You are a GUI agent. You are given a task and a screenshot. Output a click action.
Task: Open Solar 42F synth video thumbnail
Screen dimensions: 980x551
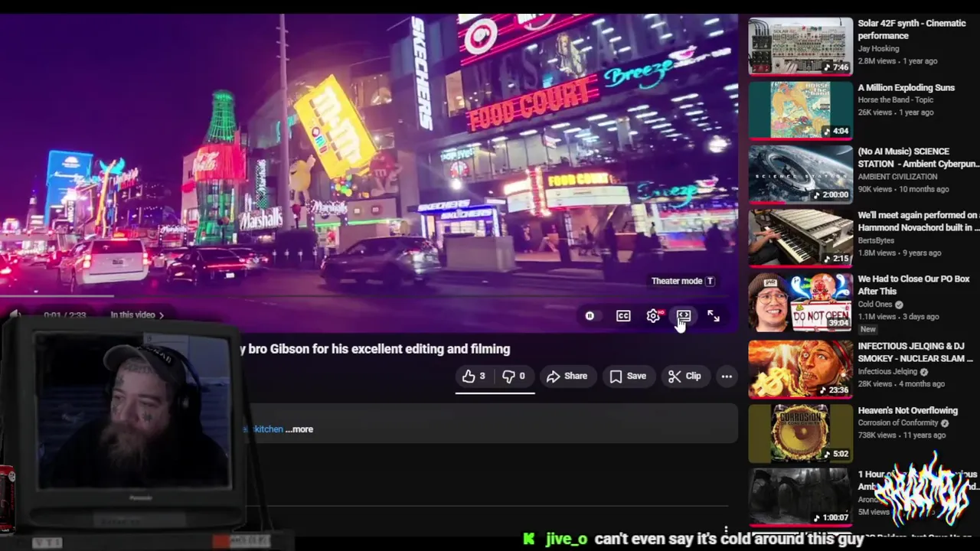coord(800,46)
